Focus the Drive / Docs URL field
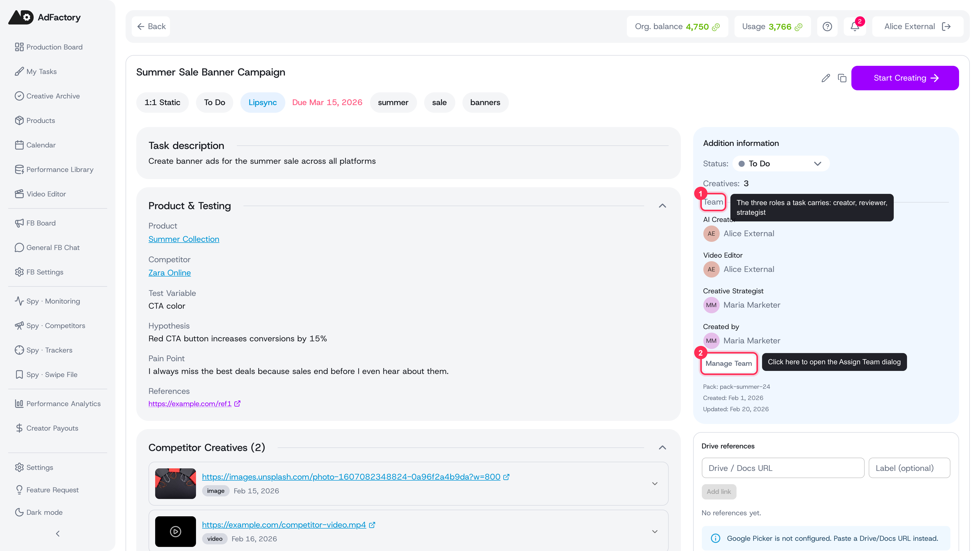The image size is (980, 551). (783, 468)
